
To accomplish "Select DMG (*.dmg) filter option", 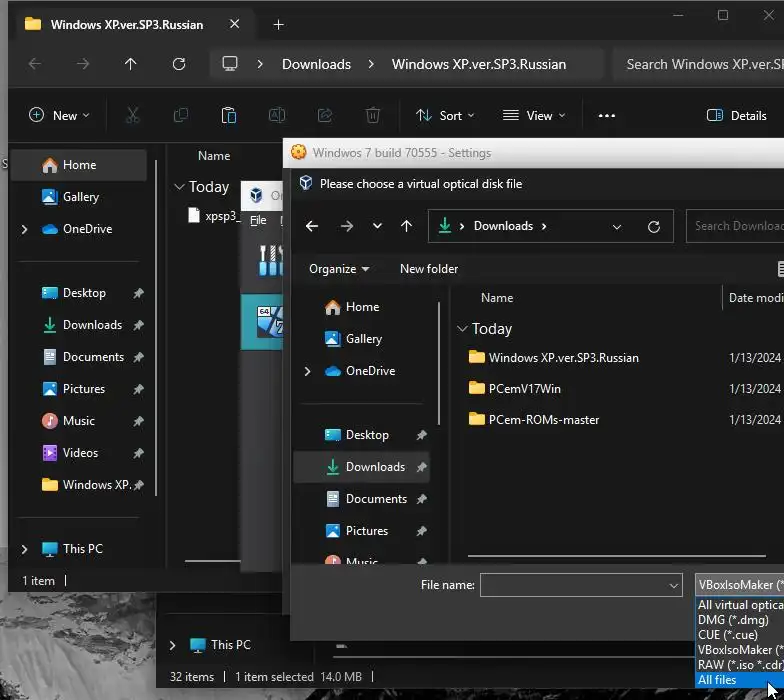I will [740, 620].
